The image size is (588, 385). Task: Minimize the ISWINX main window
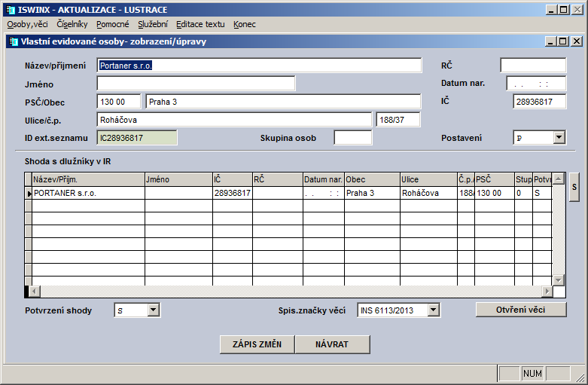coord(551,10)
